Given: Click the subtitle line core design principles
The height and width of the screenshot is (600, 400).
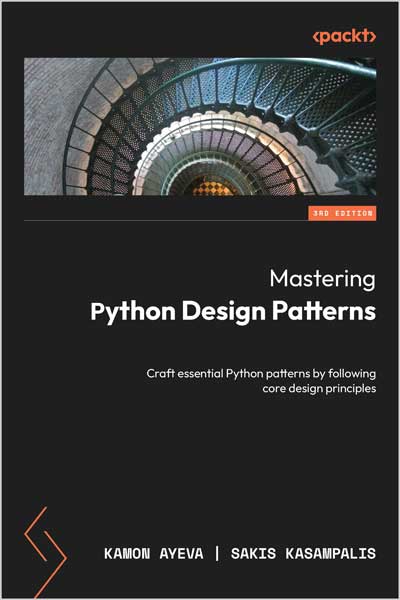Looking at the screenshot, I should pyautogui.click(x=319, y=388).
